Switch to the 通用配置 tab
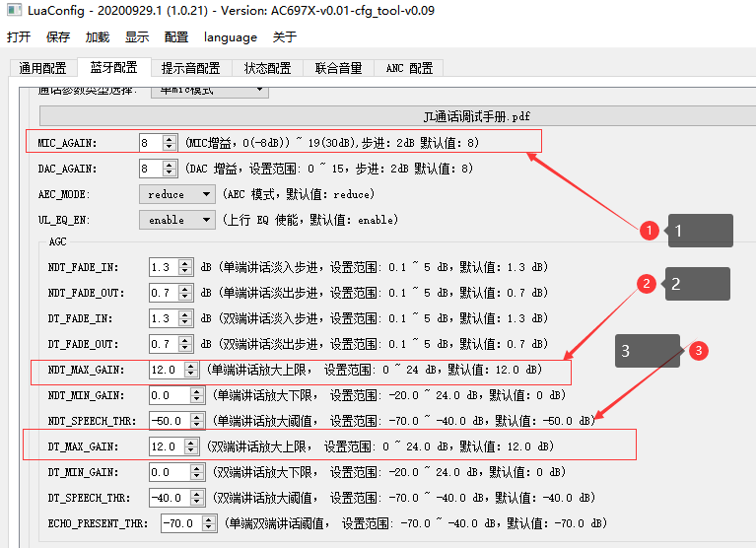756x548 pixels. [x=43, y=68]
